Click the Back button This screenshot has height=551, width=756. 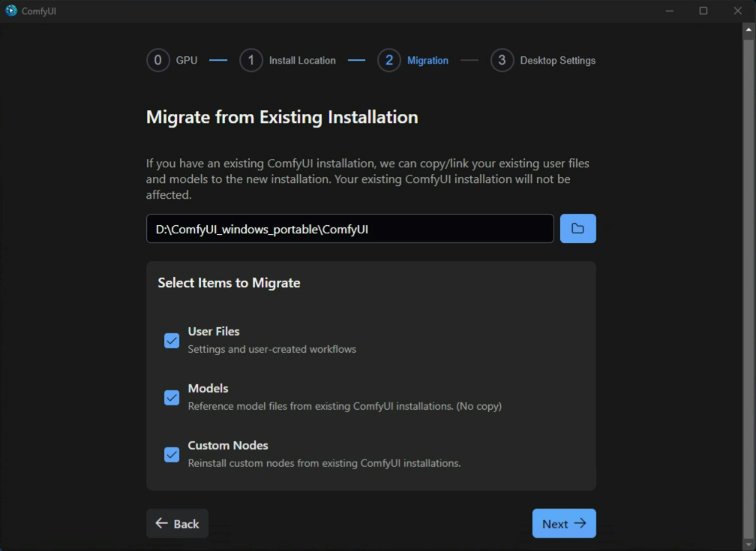(177, 523)
